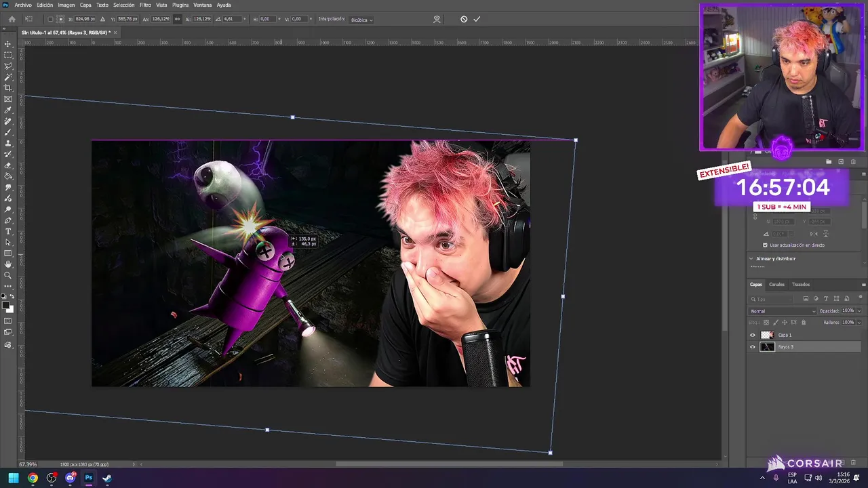Screen dimensions: 868x488
Task: Select the Path Selection arrow tool
Action: pos(8,242)
